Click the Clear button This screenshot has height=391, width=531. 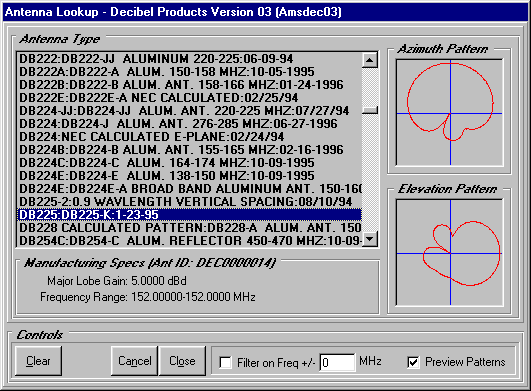click(x=38, y=361)
